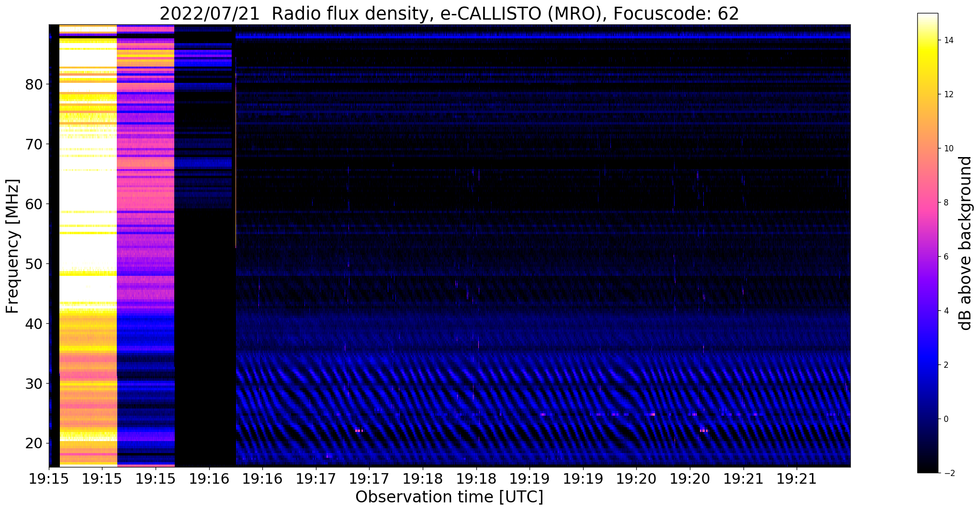Click the 70 tick on the frequency axis
980x511 pixels.
tap(34, 144)
